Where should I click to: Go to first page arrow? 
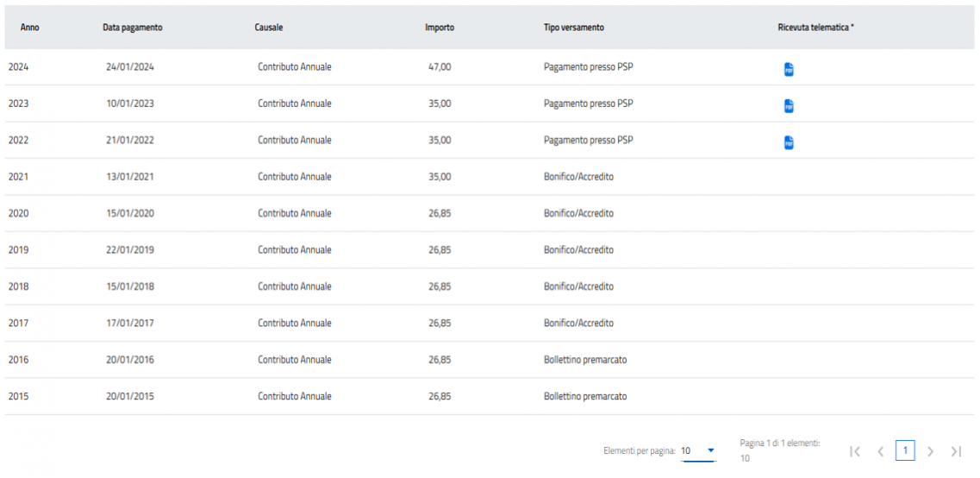click(x=855, y=451)
